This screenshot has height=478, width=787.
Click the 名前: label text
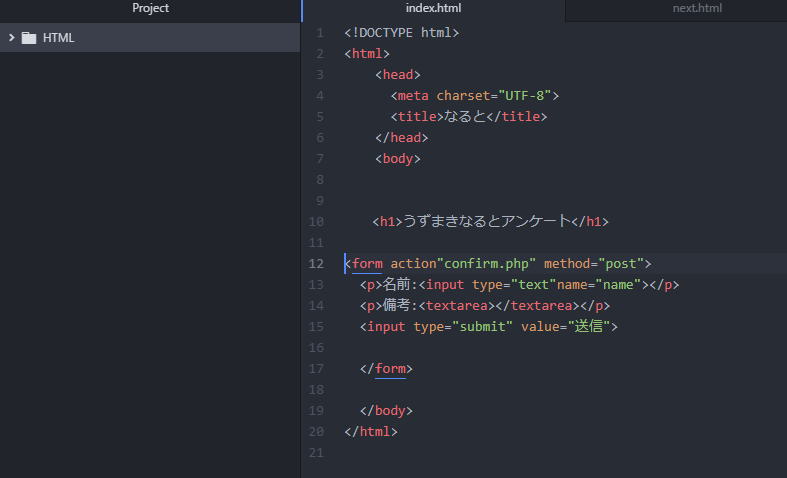point(400,285)
